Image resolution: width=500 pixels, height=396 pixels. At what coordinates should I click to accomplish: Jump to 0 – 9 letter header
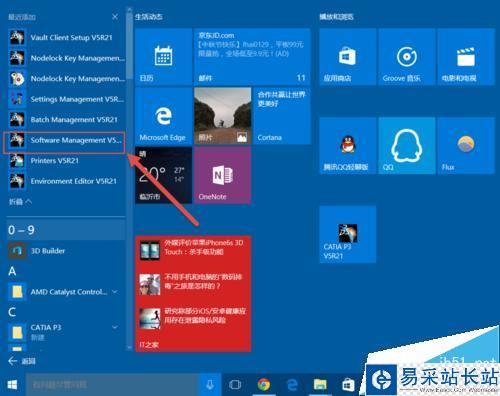tap(66, 230)
